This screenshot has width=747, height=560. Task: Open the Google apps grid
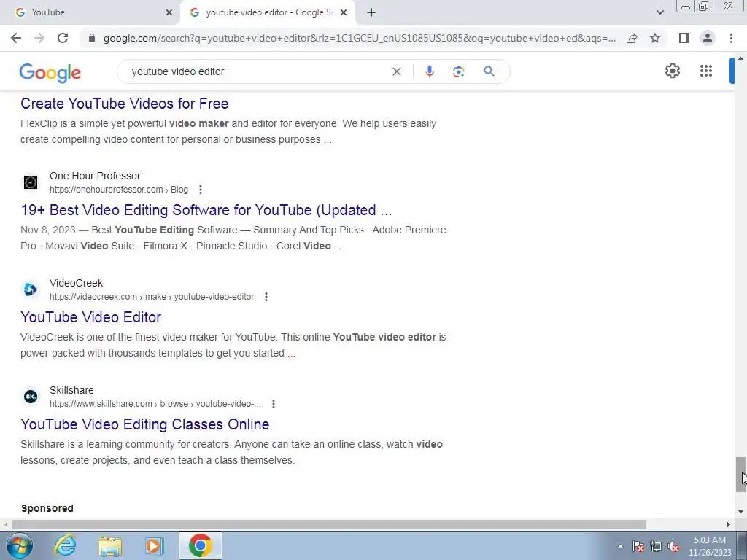click(x=706, y=71)
